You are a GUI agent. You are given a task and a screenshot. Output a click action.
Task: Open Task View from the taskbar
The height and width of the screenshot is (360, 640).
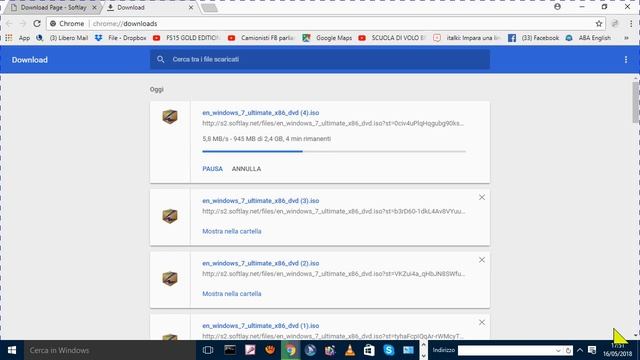(x=208, y=350)
